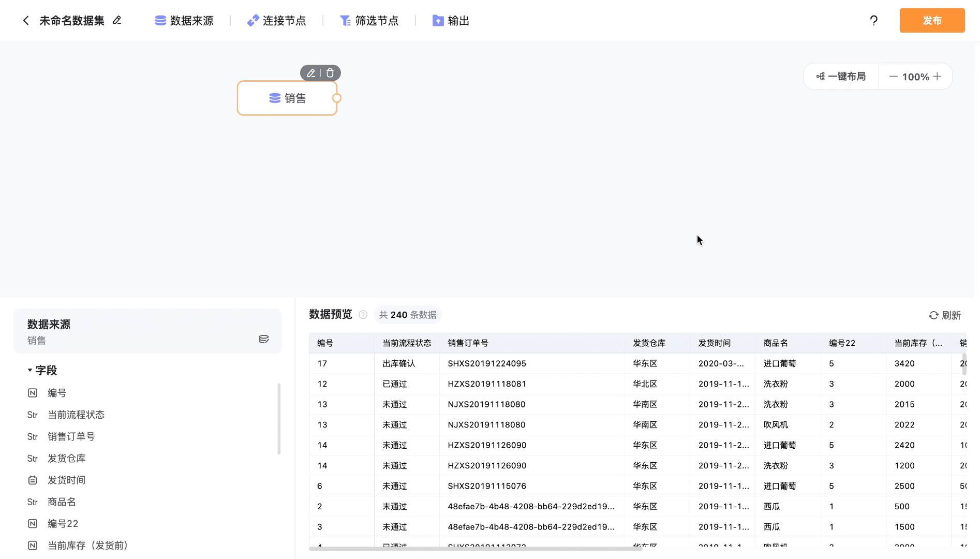Zoom out canvas with minus icon
Screen dimensions: 980x559
[893, 77]
